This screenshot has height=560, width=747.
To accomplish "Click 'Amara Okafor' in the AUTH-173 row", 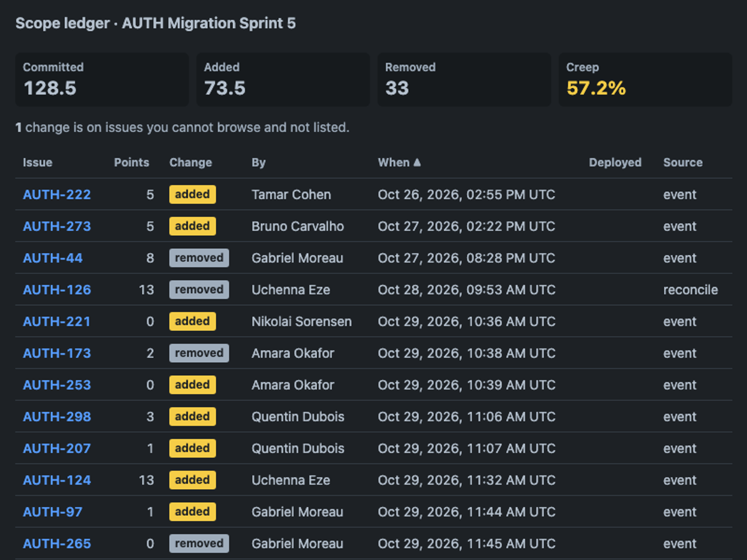I will click(293, 353).
